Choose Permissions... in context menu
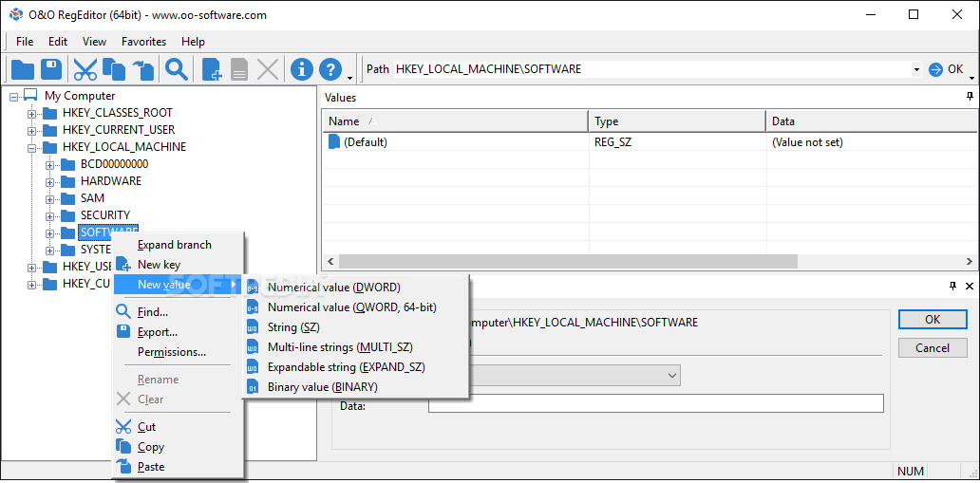Screen dimensions: 980x483 coord(178,352)
